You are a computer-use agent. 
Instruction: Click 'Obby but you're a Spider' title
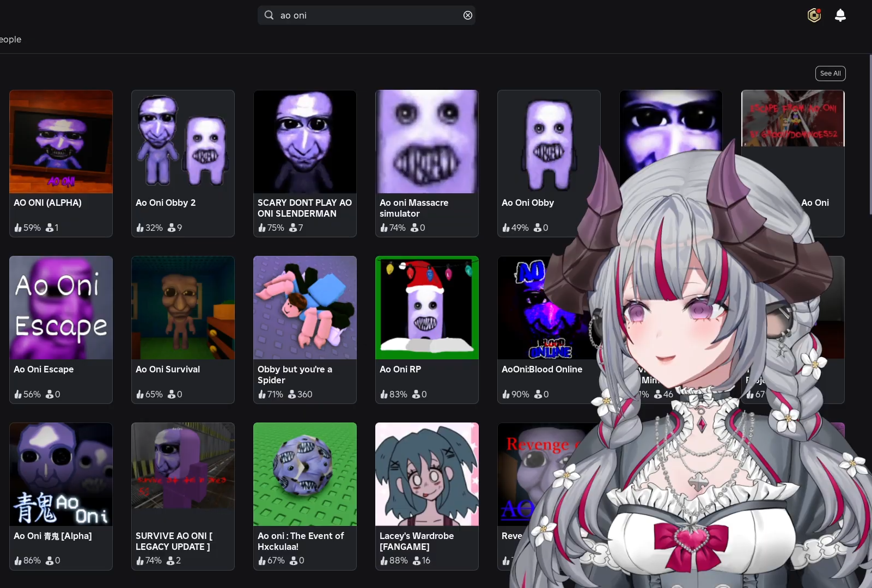(295, 375)
